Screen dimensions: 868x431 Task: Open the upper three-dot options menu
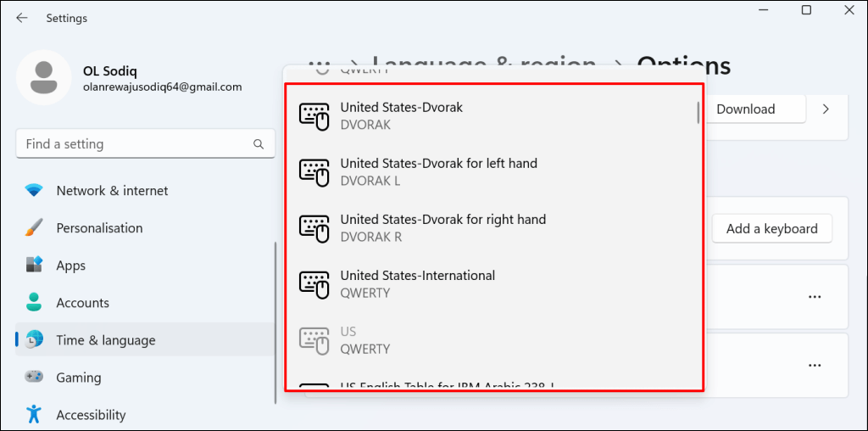[815, 297]
